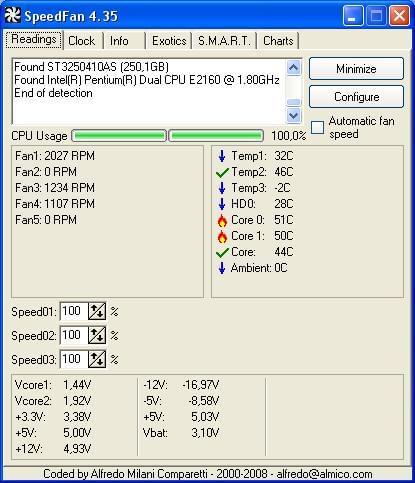The image size is (415, 483).
Task: Click the flame icon beside Core 1
Action: pyautogui.click(x=222, y=236)
